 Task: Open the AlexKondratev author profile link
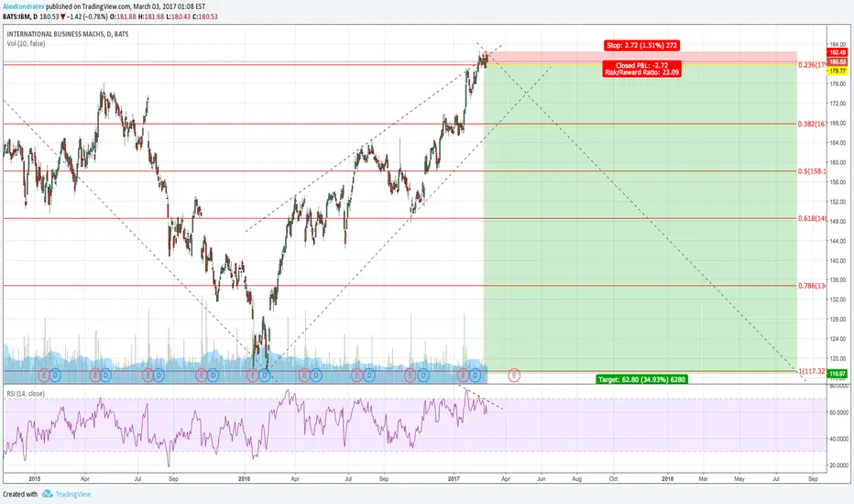click(x=24, y=6)
